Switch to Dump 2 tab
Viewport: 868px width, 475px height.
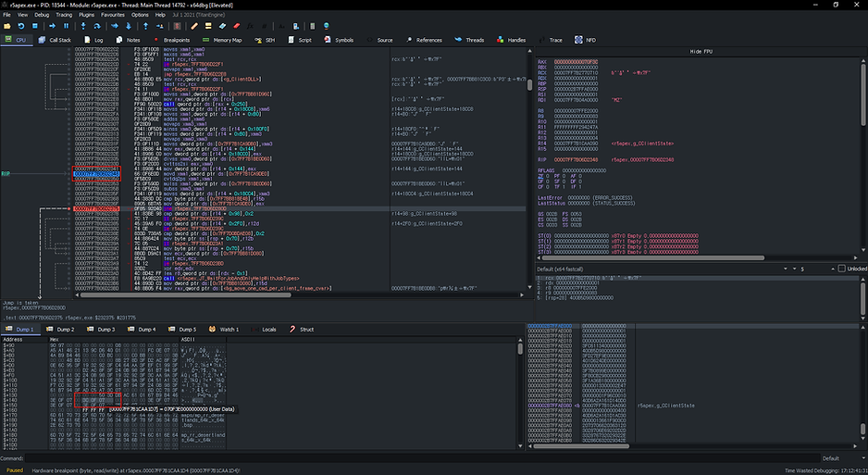tap(60, 330)
